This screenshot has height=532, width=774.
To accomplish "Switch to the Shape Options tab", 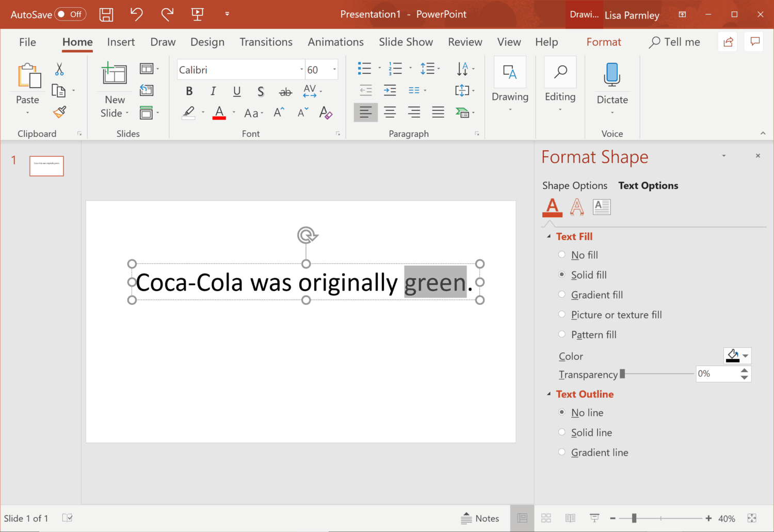I will point(574,186).
